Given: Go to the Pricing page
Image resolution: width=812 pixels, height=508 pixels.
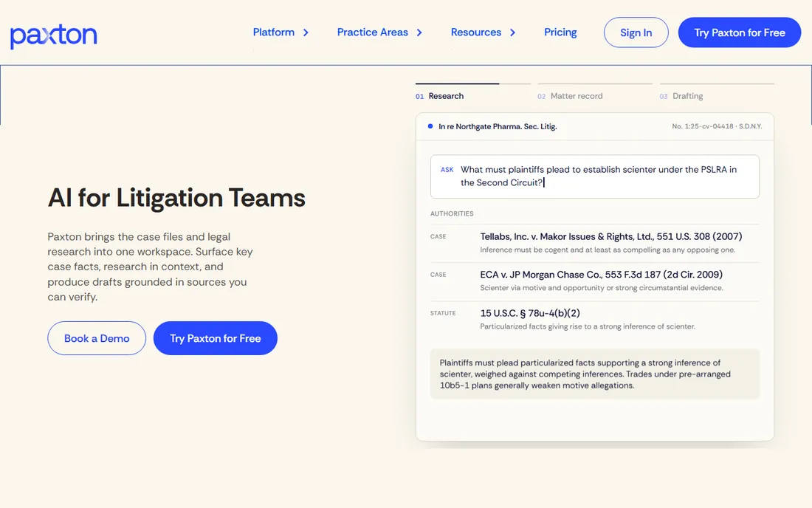Looking at the screenshot, I should click(x=560, y=32).
